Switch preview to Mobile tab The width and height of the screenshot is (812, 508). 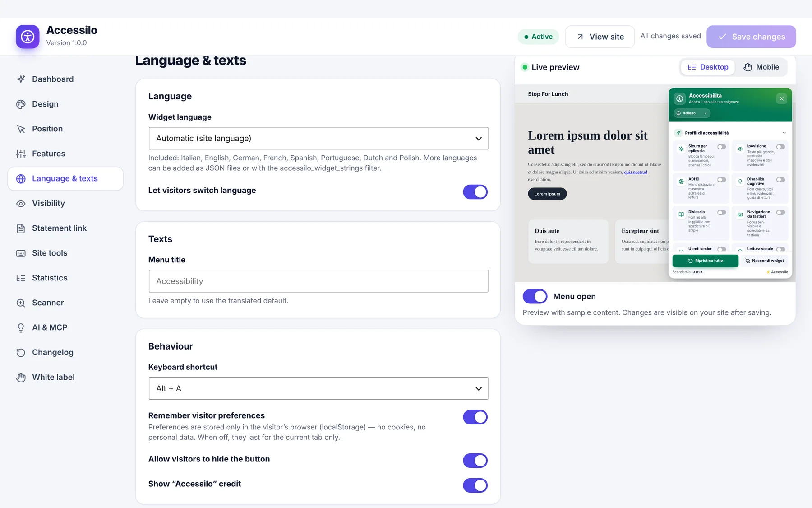pos(761,67)
